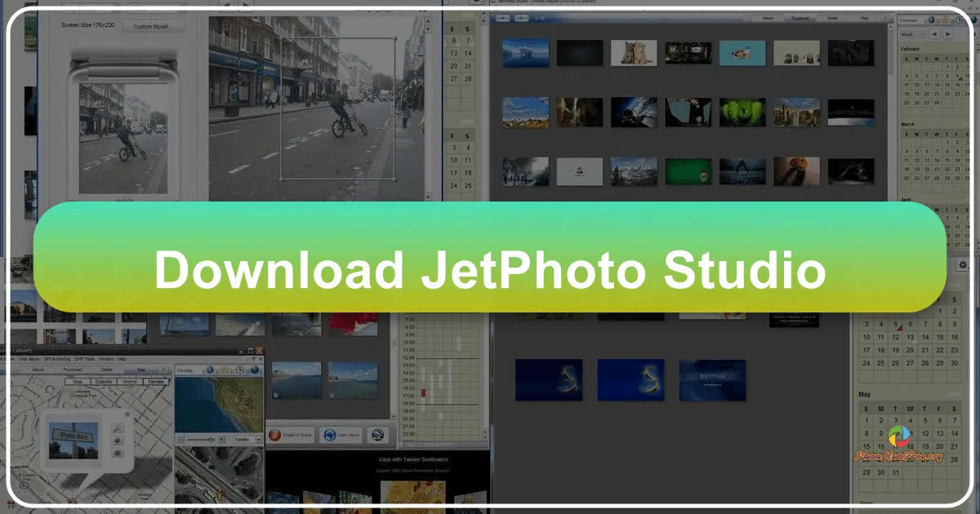Click the next month arrow in the Calendar panel
The height and width of the screenshot is (514, 980).
point(947,34)
